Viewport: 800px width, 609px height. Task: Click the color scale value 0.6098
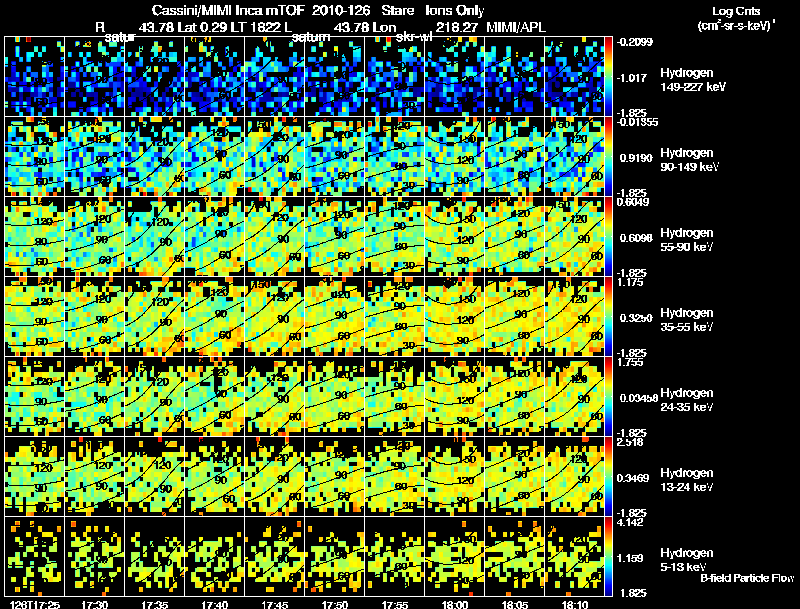click(x=636, y=238)
